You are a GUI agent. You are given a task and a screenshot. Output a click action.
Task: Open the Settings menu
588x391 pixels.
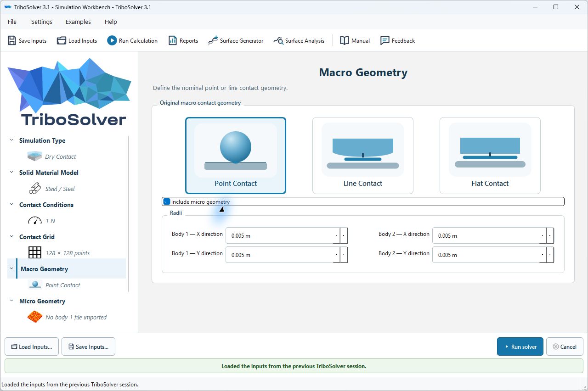[42, 22]
